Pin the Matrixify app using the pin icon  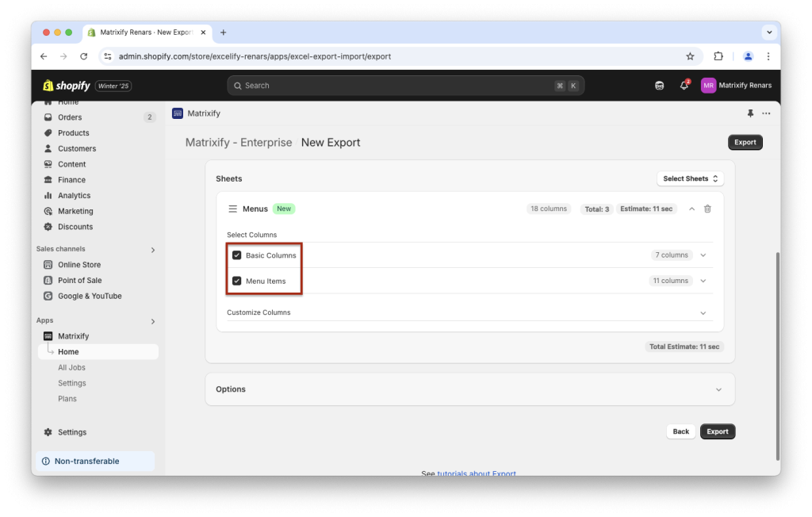tap(750, 113)
